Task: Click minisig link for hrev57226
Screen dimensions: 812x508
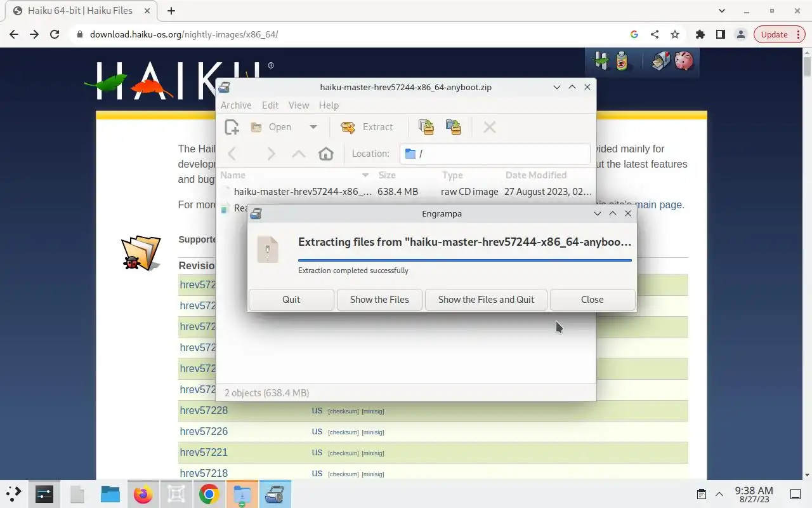Action: 373,432
